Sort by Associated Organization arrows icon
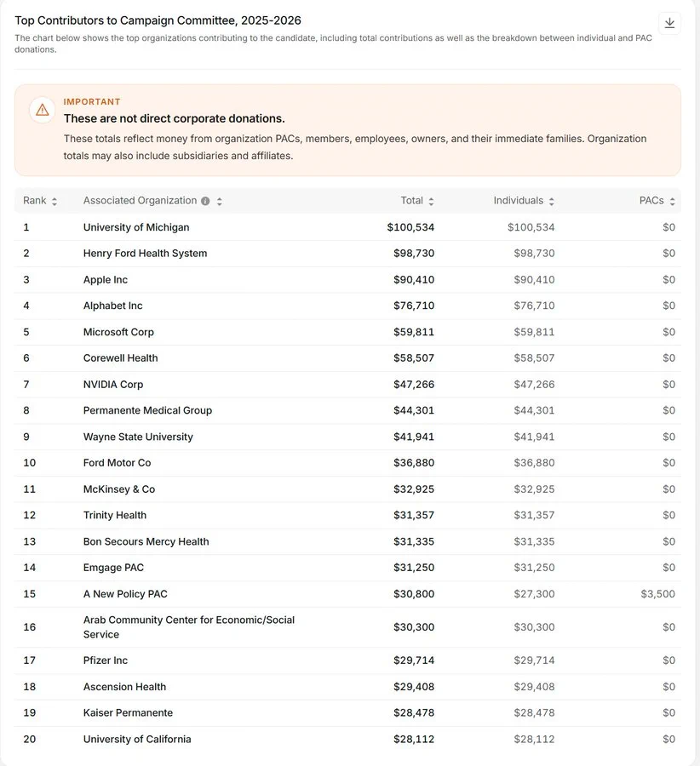This screenshot has width=700, height=766. point(220,201)
